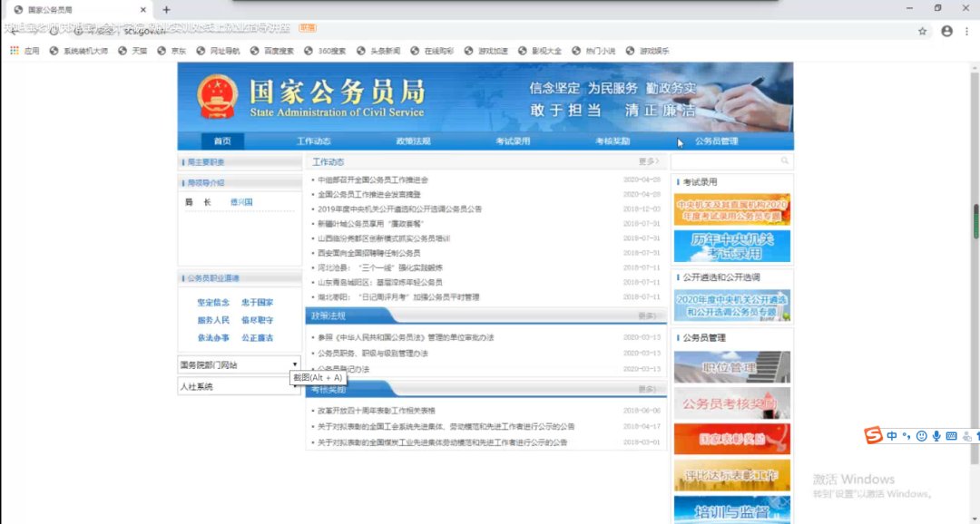Click the 历年中央机关考试录用 banner

point(731,246)
